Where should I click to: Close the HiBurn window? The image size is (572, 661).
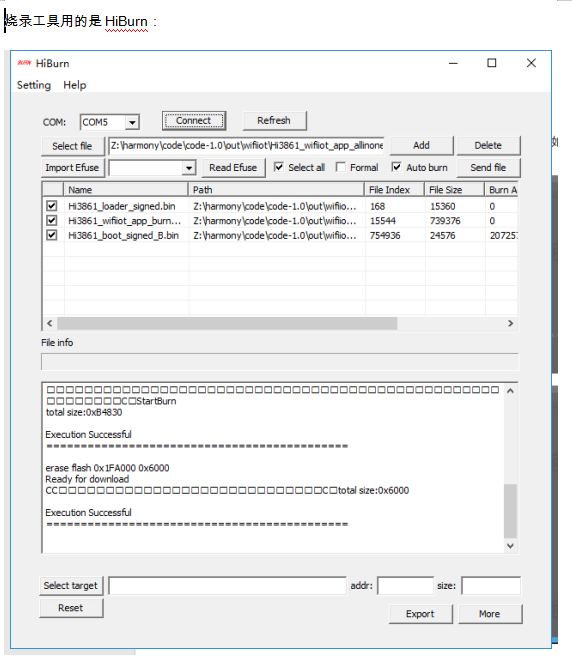[x=531, y=63]
